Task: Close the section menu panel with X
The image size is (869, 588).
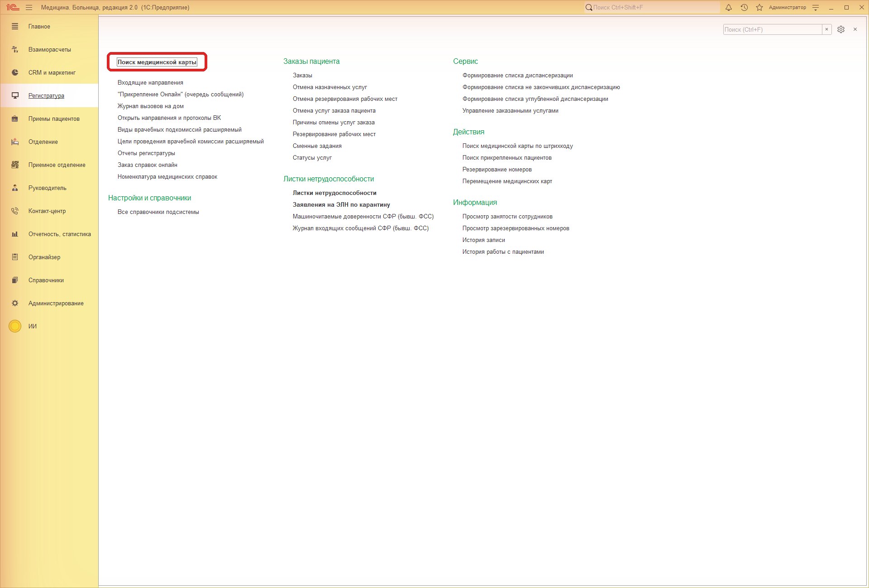Action: click(855, 29)
